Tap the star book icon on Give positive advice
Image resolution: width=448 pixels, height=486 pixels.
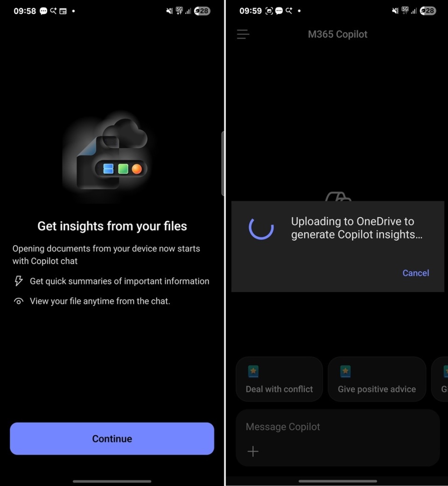pos(345,371)
